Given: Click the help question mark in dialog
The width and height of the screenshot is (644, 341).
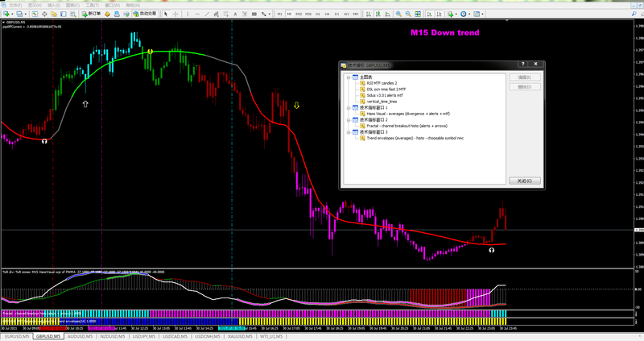Looking at the screenshot, I should click(525, 64).
